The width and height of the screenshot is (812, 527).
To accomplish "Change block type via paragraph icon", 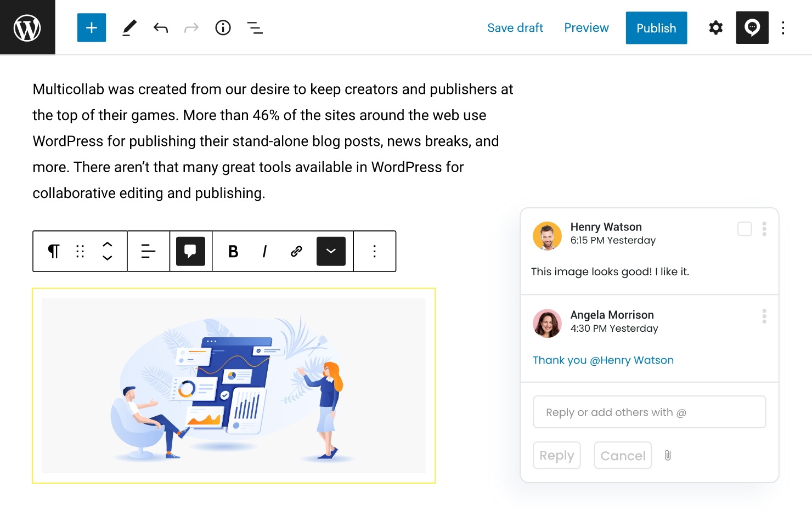I will (54, 251).
